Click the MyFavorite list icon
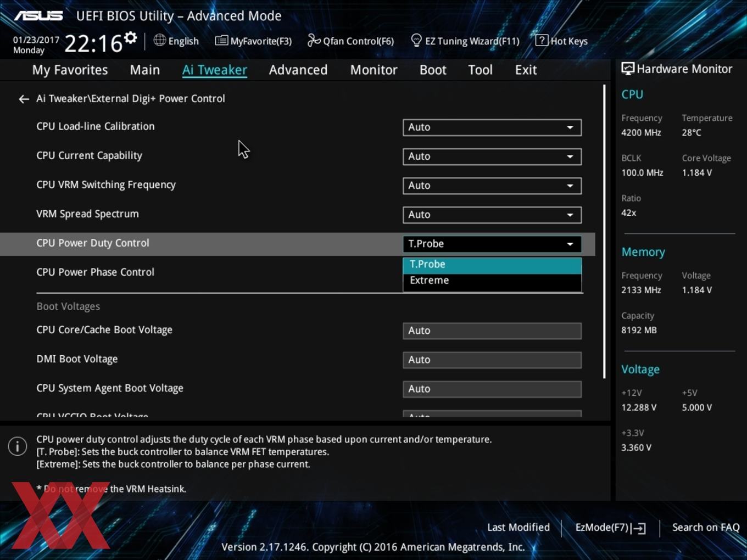Image resolution: width=747 pixels, height=560 pixels. click(x=221, y=40)
